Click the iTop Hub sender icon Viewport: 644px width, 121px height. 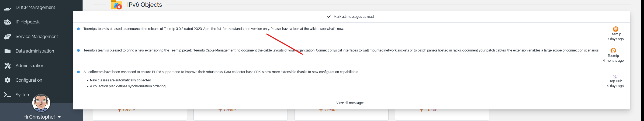point(615,77)
